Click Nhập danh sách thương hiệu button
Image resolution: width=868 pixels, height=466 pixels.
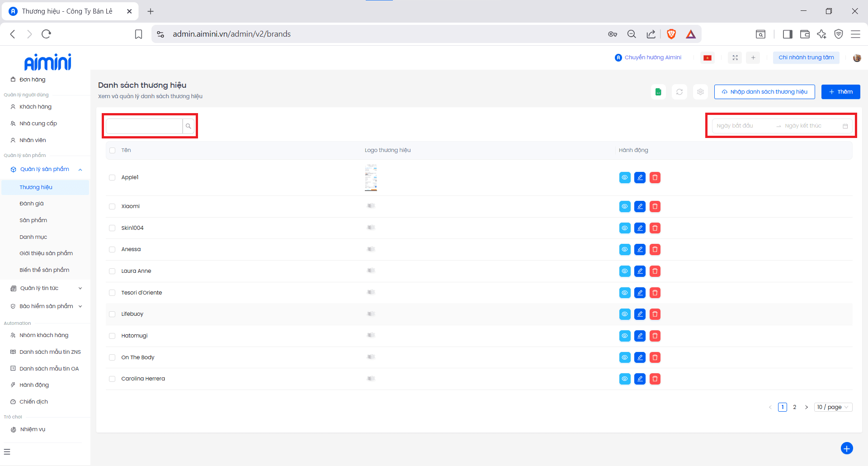[764, 92]
